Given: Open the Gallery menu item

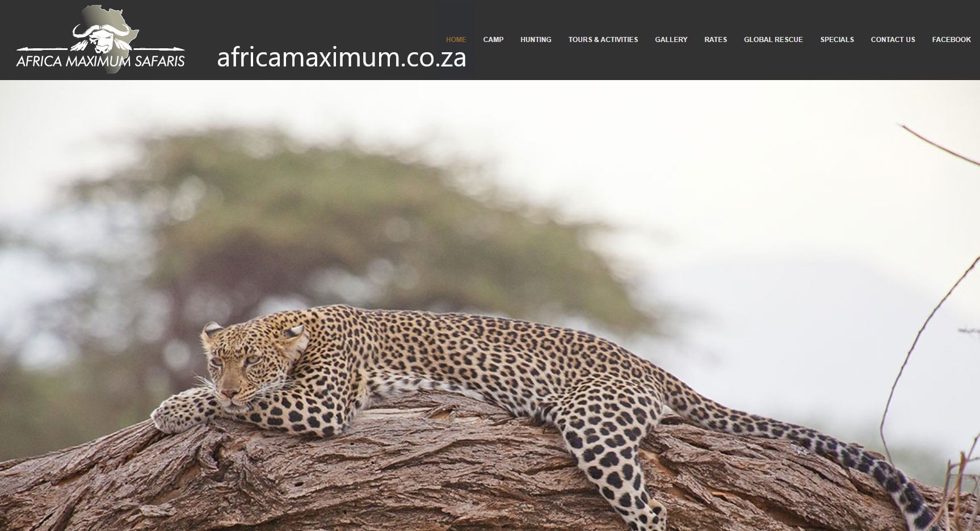Looking at the screenshot, I should (671, 40).
